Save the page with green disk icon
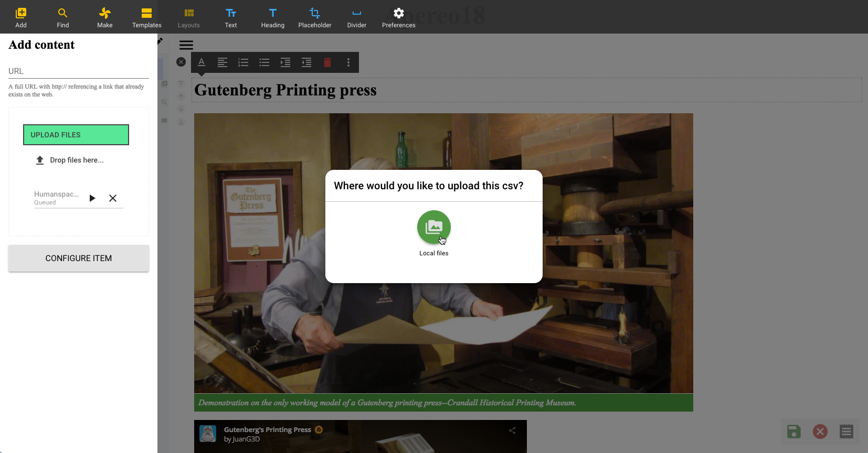Screen dimensions: 868x453 point(794,432)
